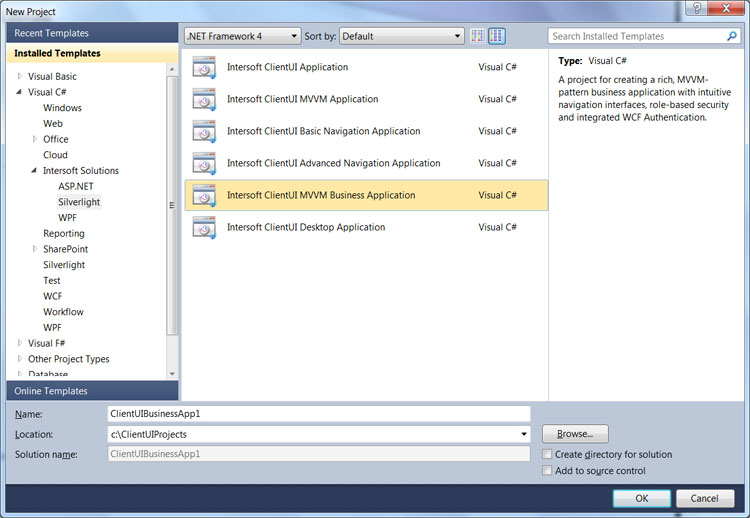Open the .NET Framework 4 dropdown
This screenshot has width=750, height=518.
point(243,36)
